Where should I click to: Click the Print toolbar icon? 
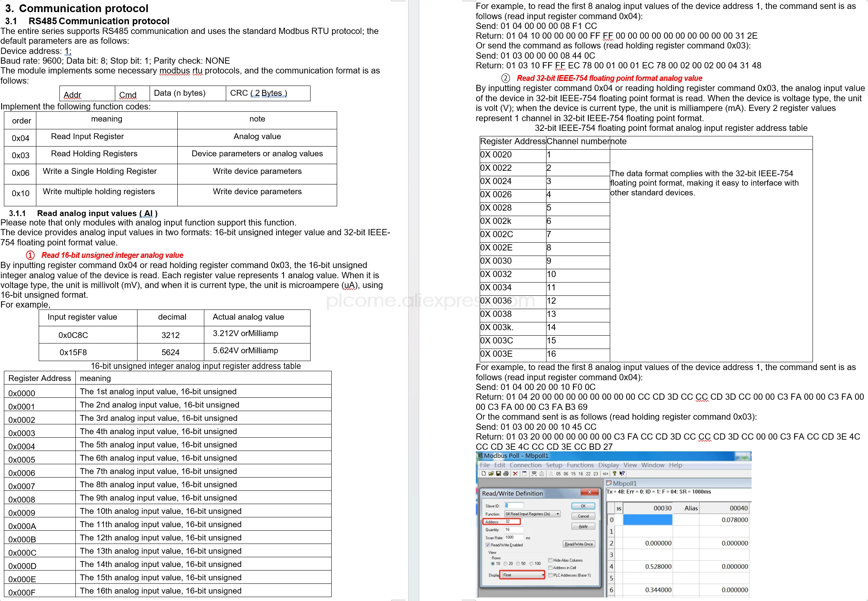pyautogui.click(x=506, y=474)
